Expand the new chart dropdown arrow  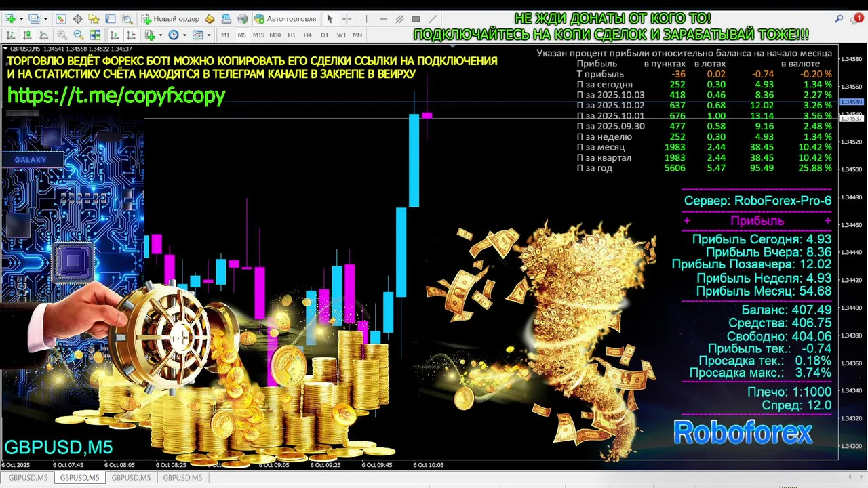click(x=22, y=19)
